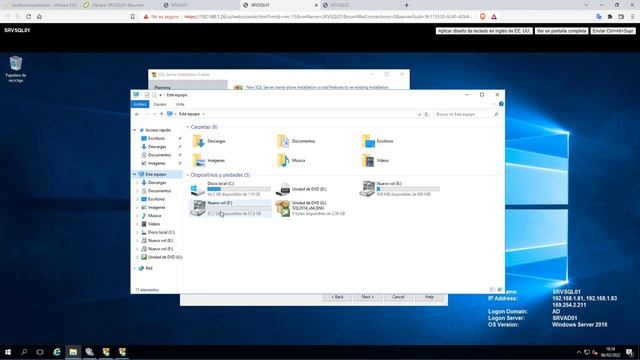Expand Nuevo vol (E:) node in navigation tree
The image size is (640, 360).
point(138,240)
